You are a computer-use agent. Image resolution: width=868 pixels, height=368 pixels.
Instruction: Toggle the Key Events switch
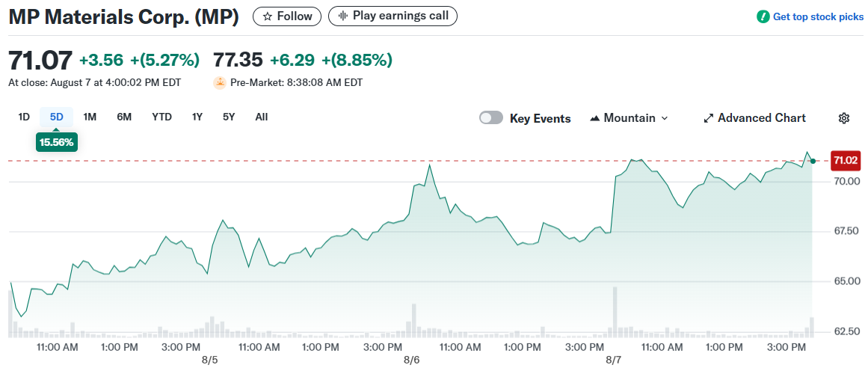click(491, 117)
